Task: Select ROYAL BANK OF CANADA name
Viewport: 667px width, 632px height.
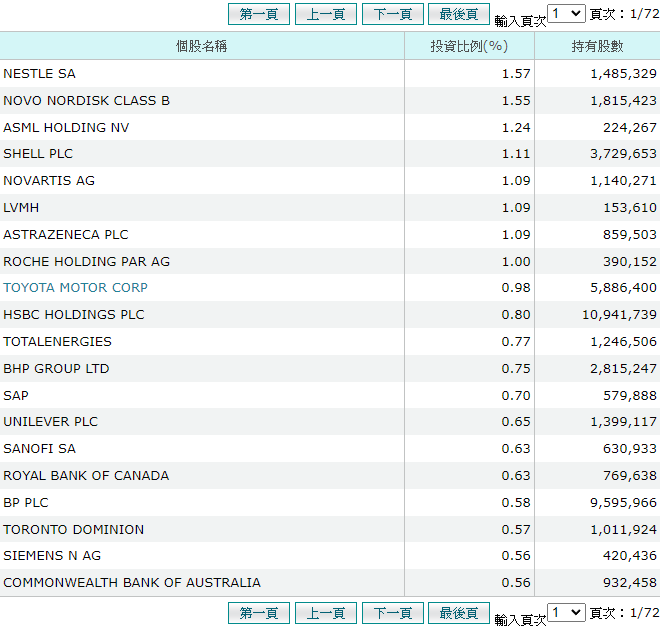Action: [x=86, y=475]
